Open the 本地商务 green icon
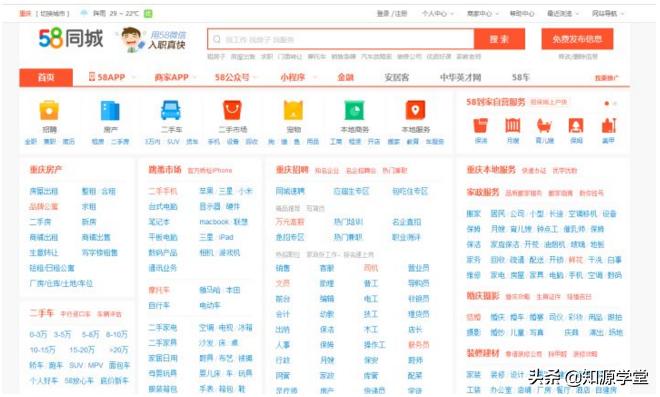Screen dimensions: 660x397 [x=354, y=111]
